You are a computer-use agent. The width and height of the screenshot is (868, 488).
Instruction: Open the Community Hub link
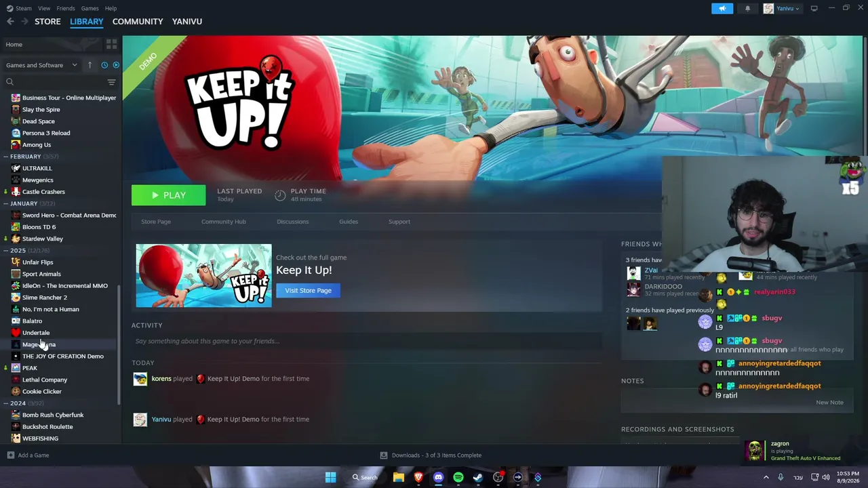click(224, 222)
